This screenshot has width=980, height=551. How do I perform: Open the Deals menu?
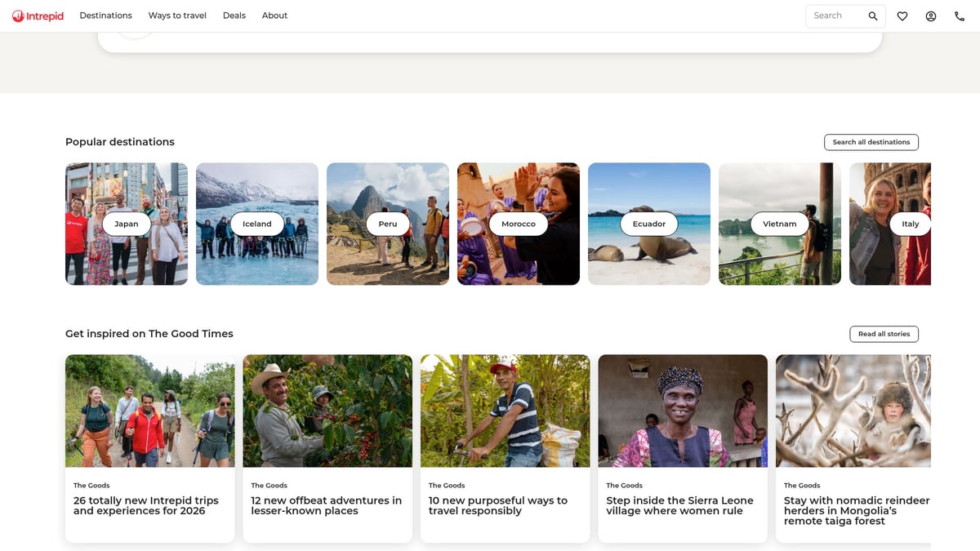pos(234,16)
